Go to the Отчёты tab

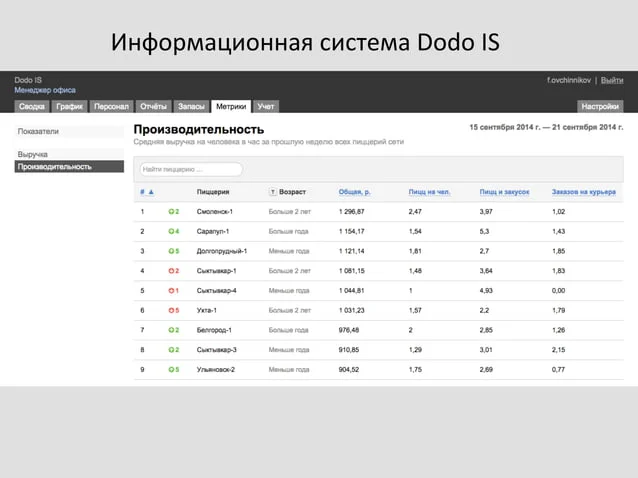[x=153, y=107]
